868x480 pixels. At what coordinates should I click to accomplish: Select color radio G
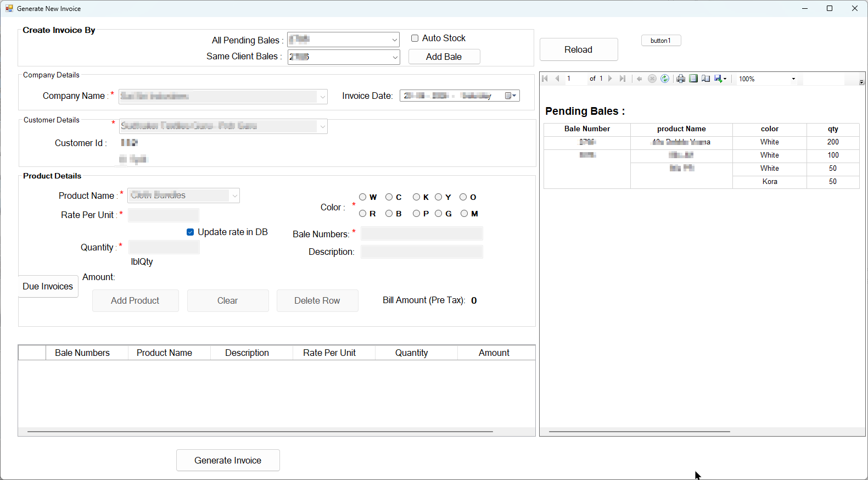click(438, 213)
